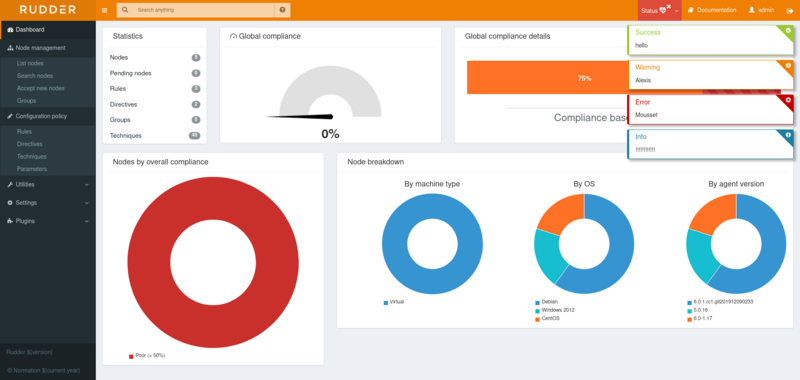The width and height of the screenshot is (800, 380).
Task: Expand the Plugins menu chevron
Action: tap(87, 221)
